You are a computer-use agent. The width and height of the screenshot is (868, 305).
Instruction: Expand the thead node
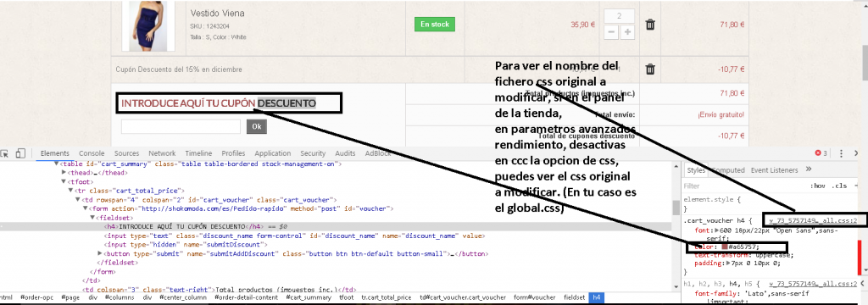point(64,173)
